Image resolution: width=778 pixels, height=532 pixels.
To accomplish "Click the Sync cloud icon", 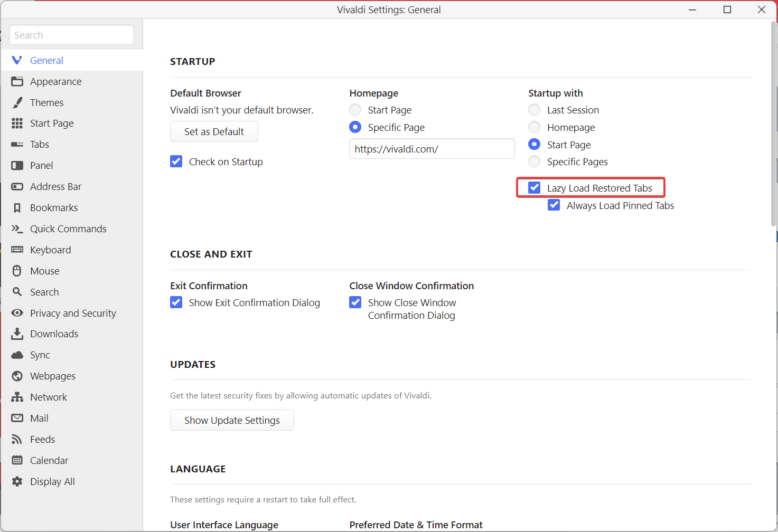I will point(17,355).
